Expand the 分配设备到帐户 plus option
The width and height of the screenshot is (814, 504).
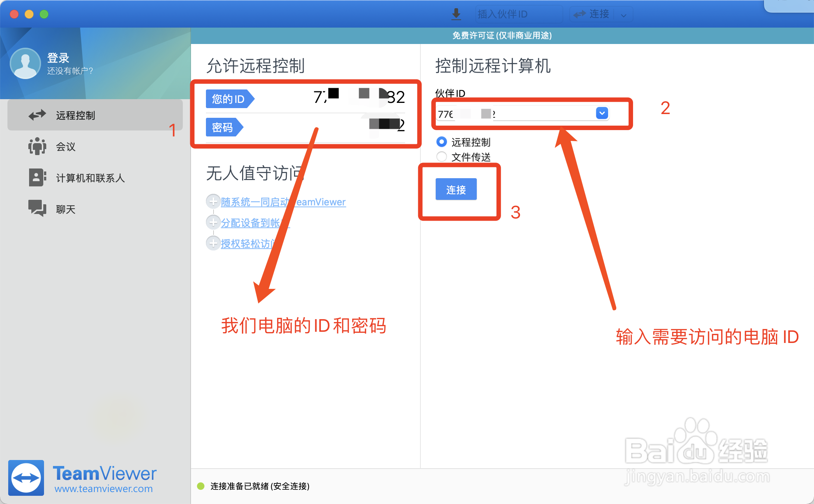(213, 223)
